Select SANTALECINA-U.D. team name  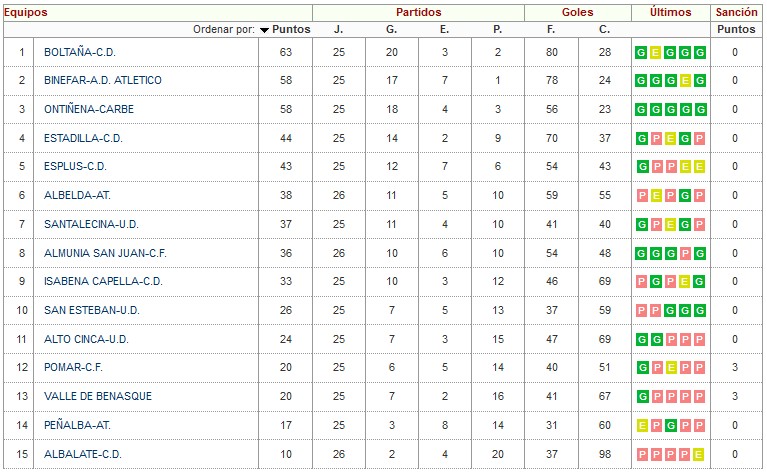(91, 224)
